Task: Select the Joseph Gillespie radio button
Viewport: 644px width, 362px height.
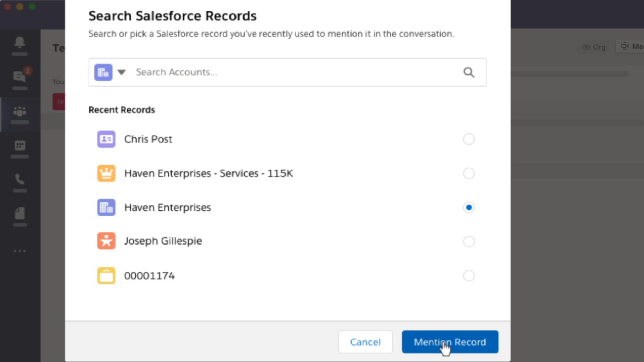Action: pyautogui.click(x=469, y=241)
